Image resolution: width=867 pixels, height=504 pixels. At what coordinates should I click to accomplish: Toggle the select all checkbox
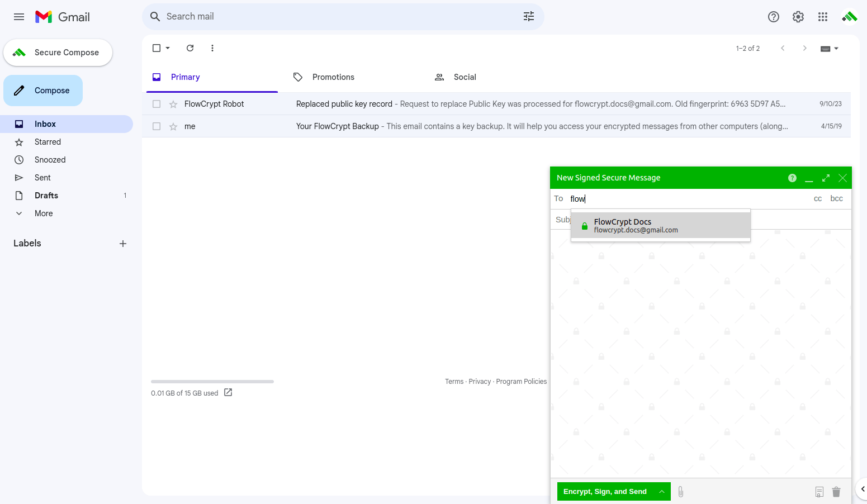click(157, 48)
